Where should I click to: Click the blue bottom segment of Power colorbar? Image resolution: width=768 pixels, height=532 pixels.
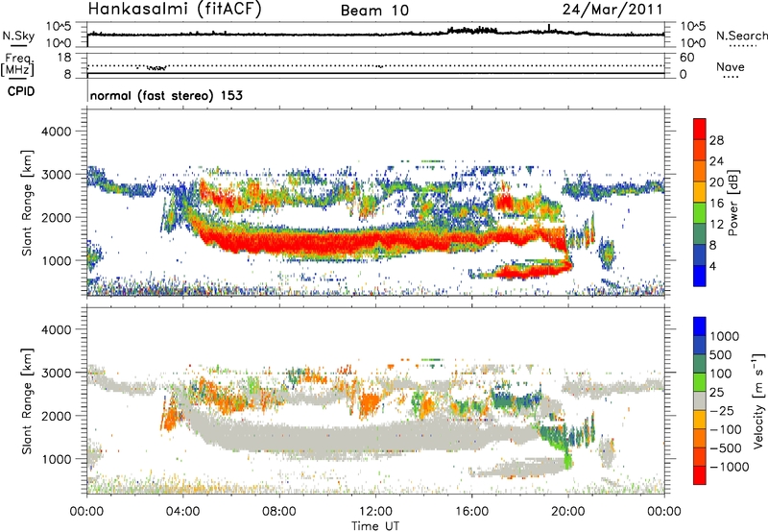click(x=700, y=276)
